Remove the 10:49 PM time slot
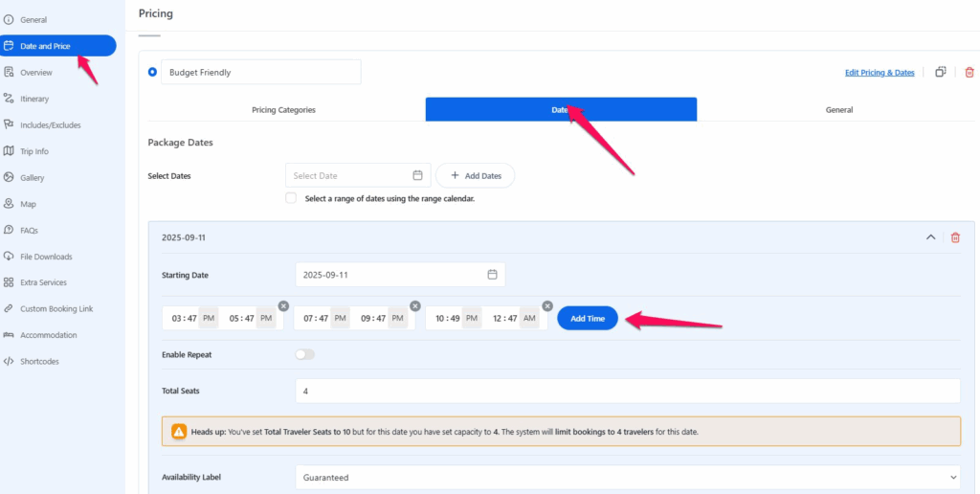Image resolution: width=980 pixels, height=494 pixels. pyautogui.click(x=547, y=305)
